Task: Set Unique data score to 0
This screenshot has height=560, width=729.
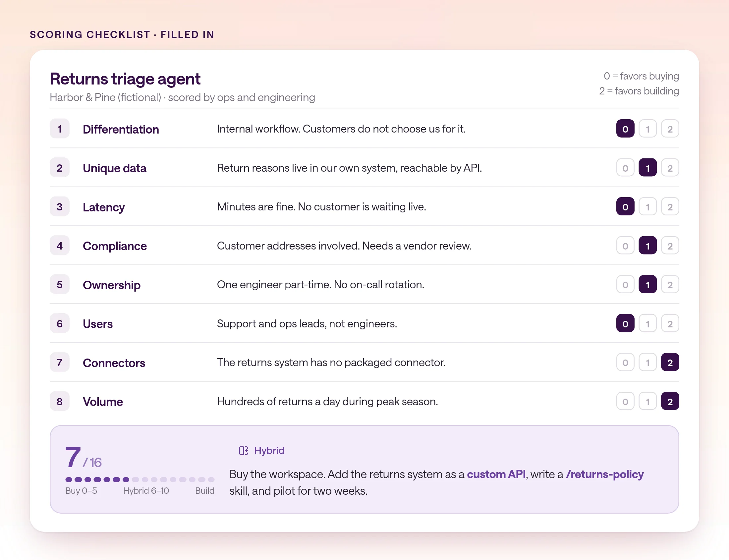Action: pos(625,168)
